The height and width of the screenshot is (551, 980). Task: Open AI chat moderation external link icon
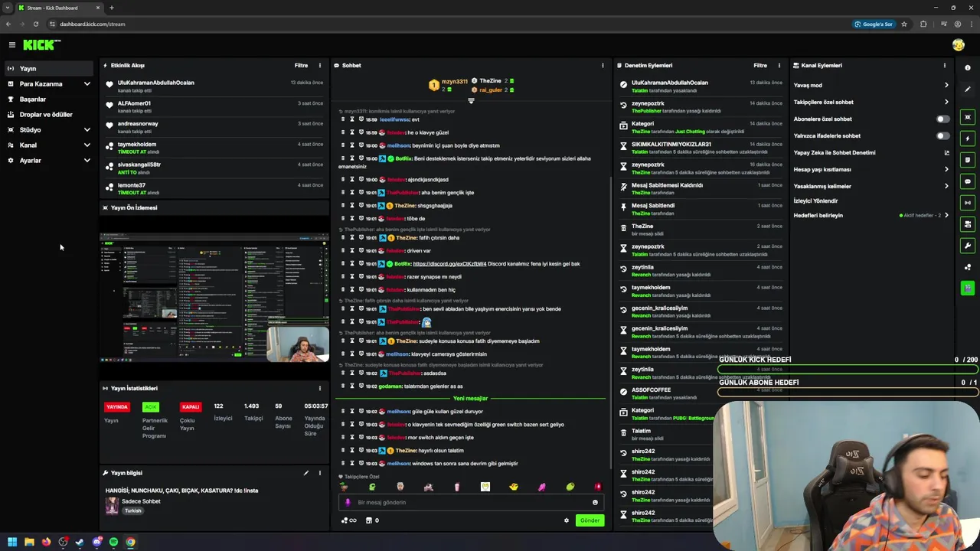tap(946, 153)
